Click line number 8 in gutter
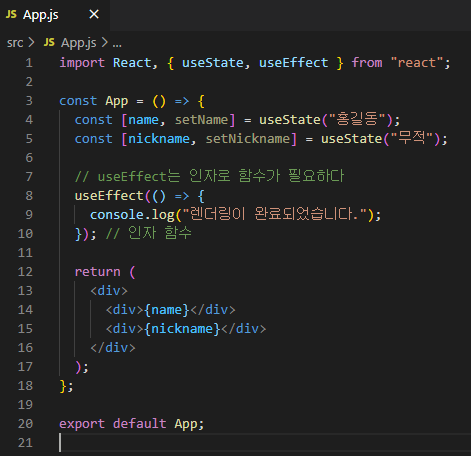Screen dimensions: 471x456 click(x=29, y=196)
